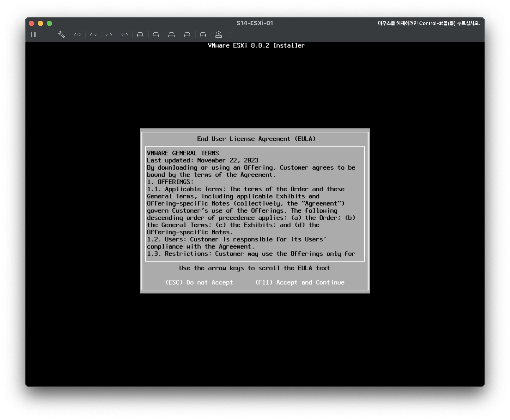Click the fifth hard disk icon
This screenshot has height=420, width=510.
(203, 35)
